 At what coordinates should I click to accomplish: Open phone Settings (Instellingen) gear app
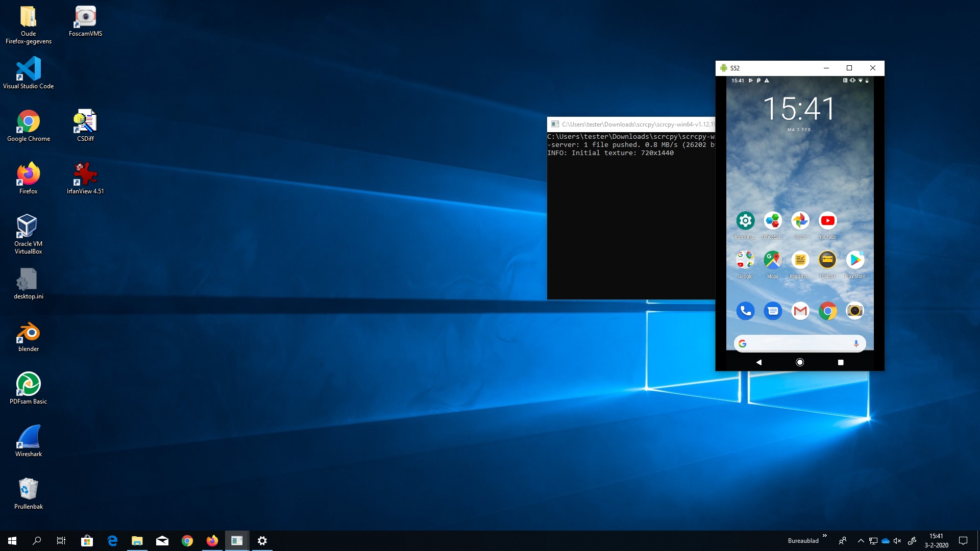coord(745,221)
